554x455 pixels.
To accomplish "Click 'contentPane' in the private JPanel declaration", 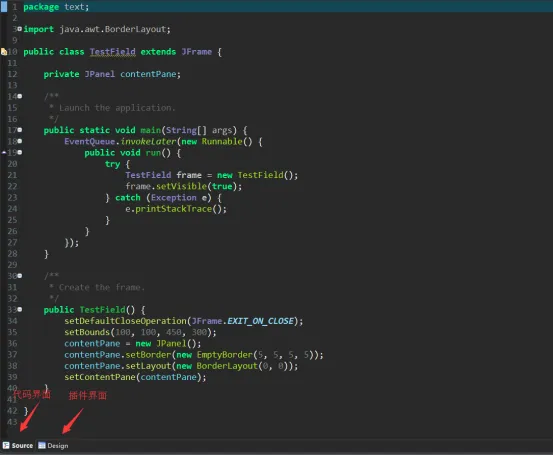I will click(x=148, y=74).
